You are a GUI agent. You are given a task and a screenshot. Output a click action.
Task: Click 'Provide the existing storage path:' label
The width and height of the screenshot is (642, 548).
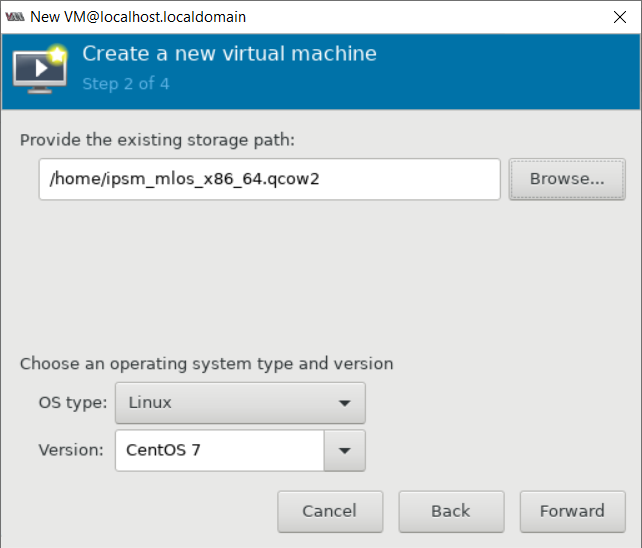point(157,140)
